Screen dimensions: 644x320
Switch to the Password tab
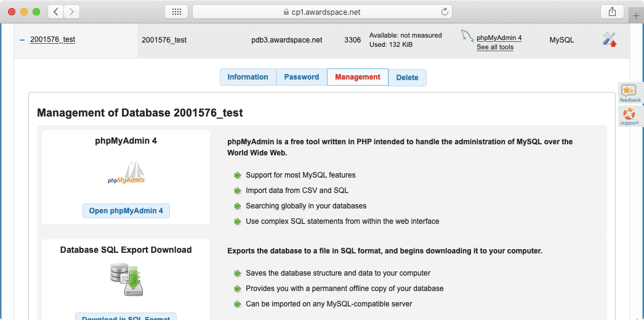pos(302,77)
